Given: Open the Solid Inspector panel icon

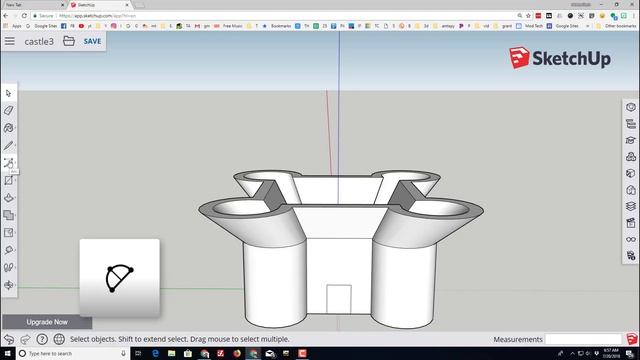Looking at the screenshot, I should 631,256.
